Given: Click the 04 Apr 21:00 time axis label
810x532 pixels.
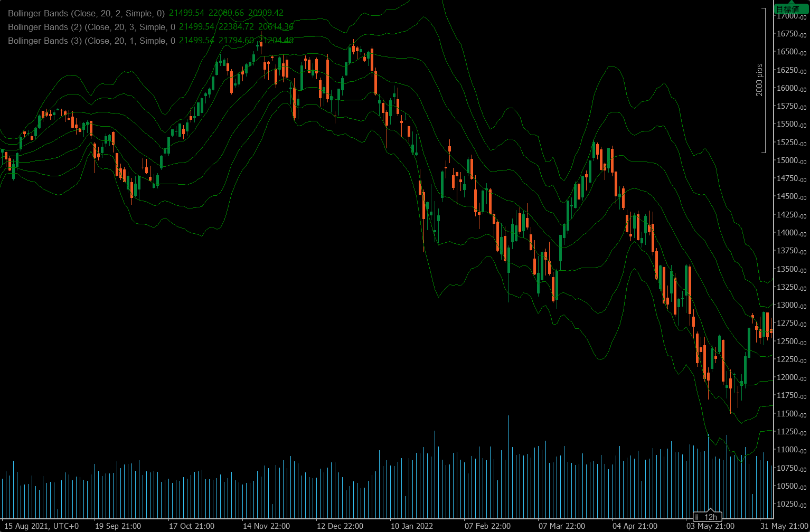Looking at the screenshot, I should [635, 526].
